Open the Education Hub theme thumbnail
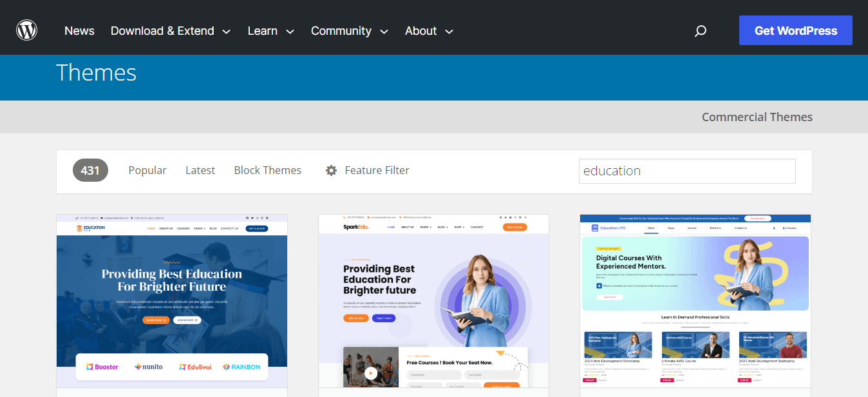Screen dimensions: 868x397 coord(172,301)
